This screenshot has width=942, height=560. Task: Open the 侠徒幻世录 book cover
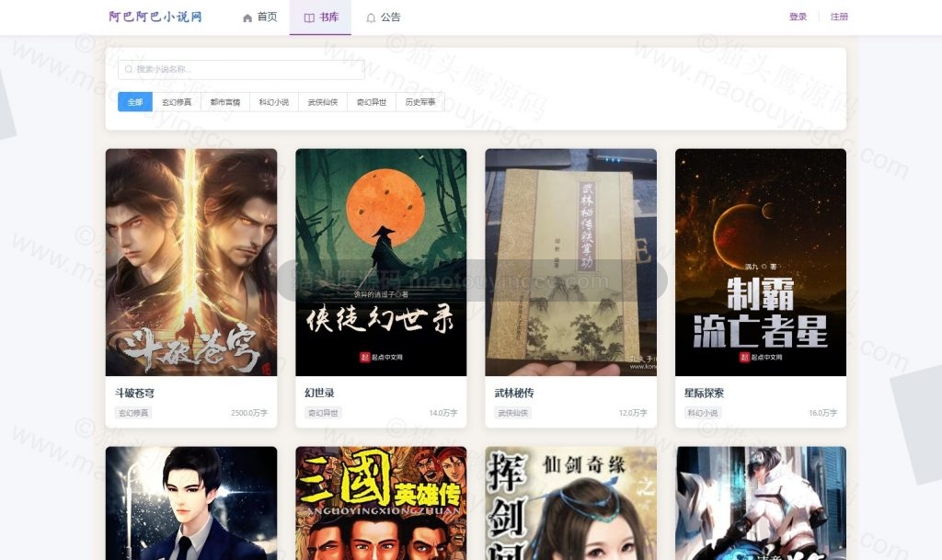(381, 262)
